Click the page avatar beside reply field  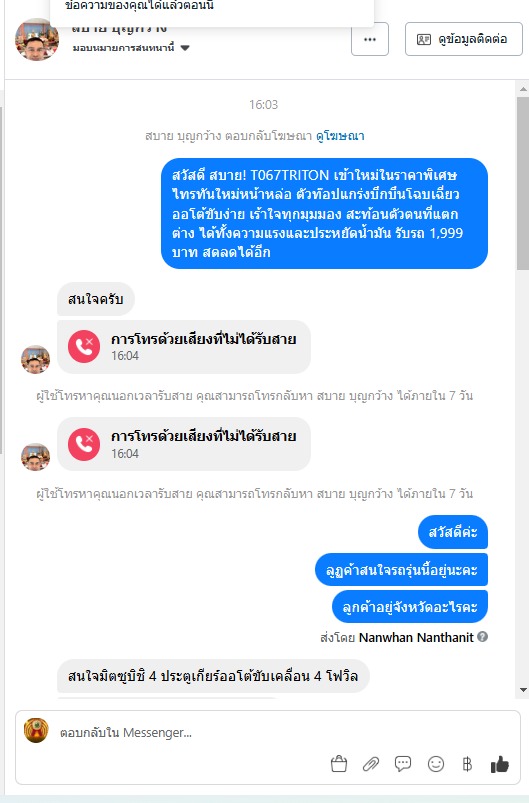pos(36,731)
